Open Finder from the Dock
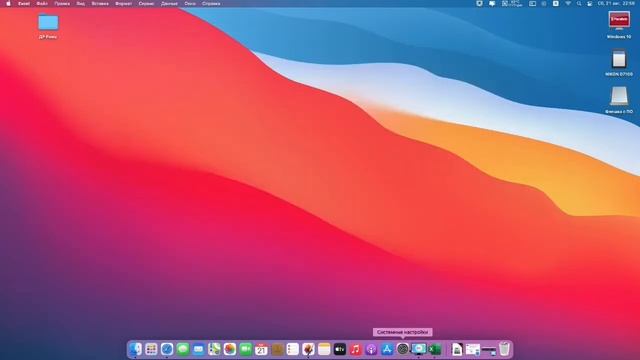This screenshot has width=640, height=360. [x=135, y=349]
